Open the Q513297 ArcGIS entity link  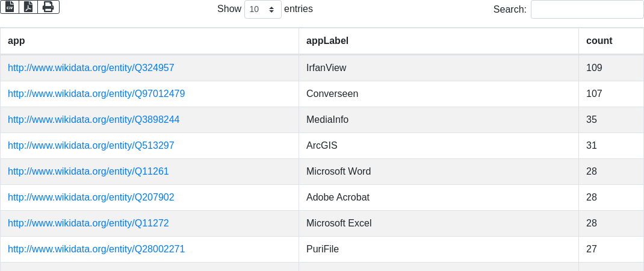click(91, 146)
